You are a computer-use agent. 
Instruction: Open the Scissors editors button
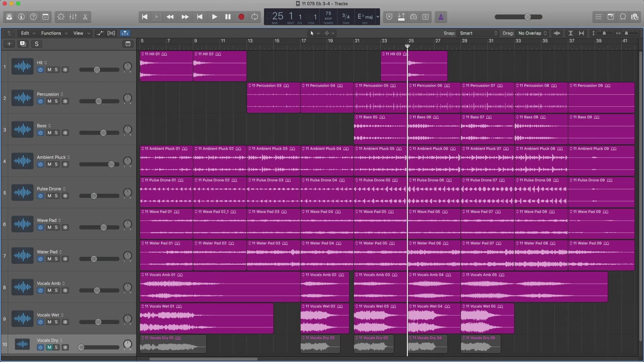point(85,17)
